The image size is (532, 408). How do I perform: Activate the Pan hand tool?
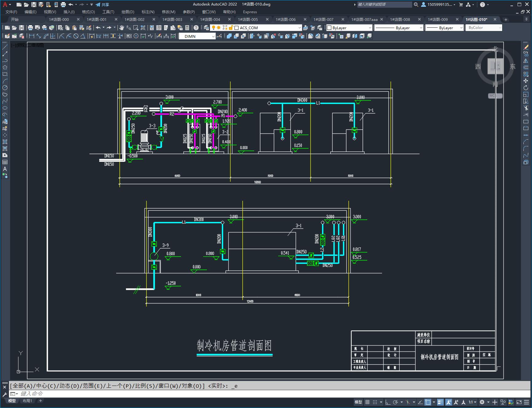[x=122, y=28]
